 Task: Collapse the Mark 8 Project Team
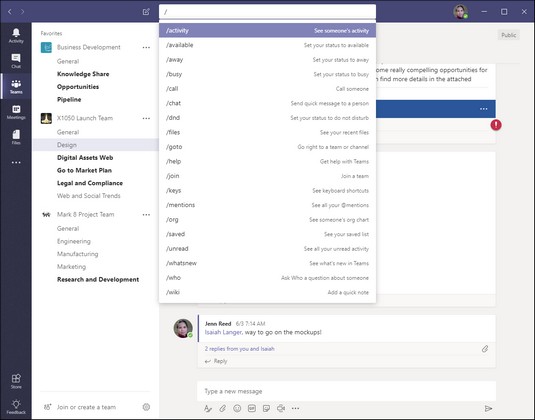pyautogui.click(x=85, y=214)
